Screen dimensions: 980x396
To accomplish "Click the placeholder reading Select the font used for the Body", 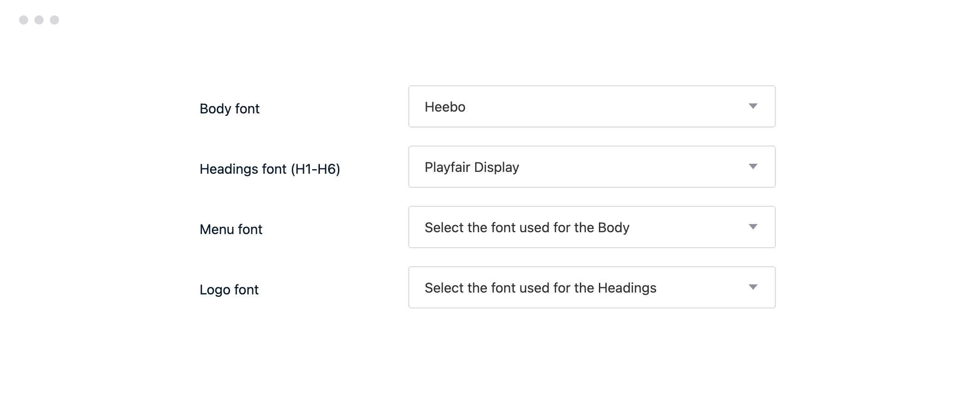I will coord(526,227).
